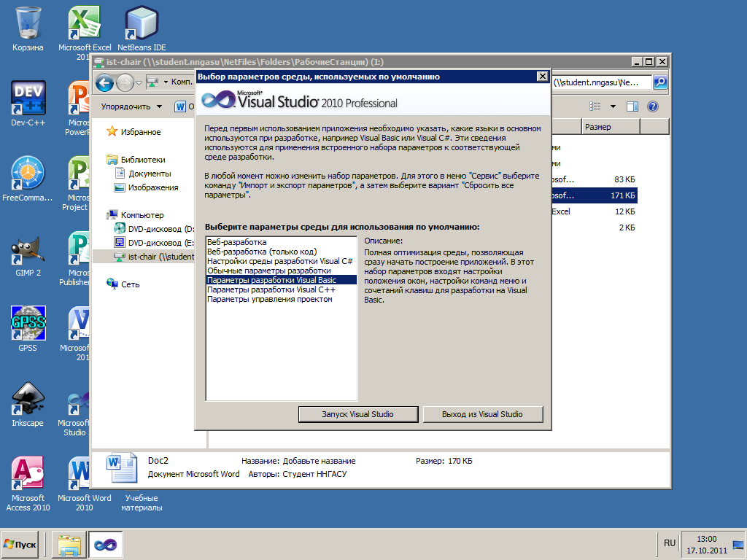Click the Выход из Visual Studio button
747x560 pixels.
(x=482, y=414)
